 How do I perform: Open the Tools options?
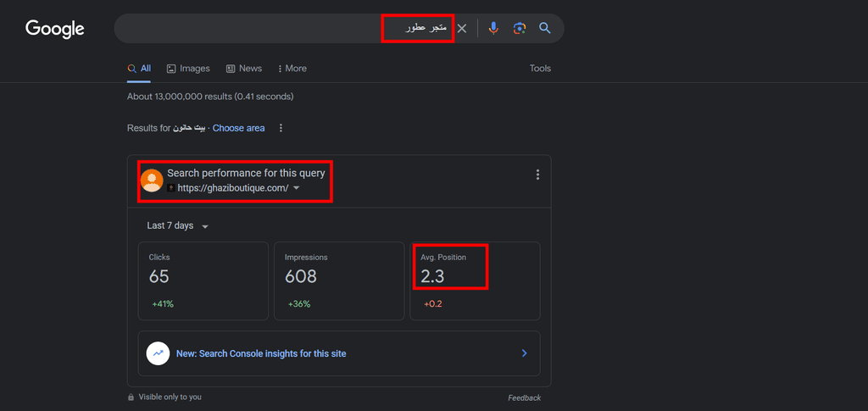click(540, 69)
